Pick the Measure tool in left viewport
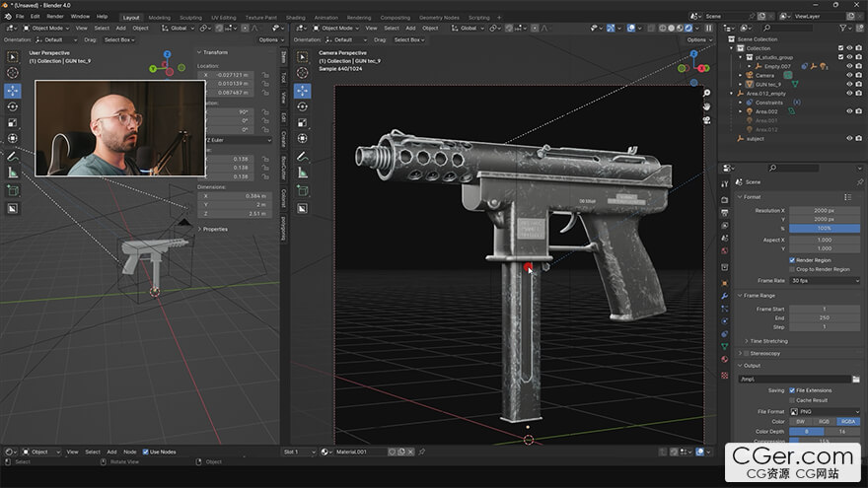Screen dimensions: 868x488 click(x=13, y=172)
